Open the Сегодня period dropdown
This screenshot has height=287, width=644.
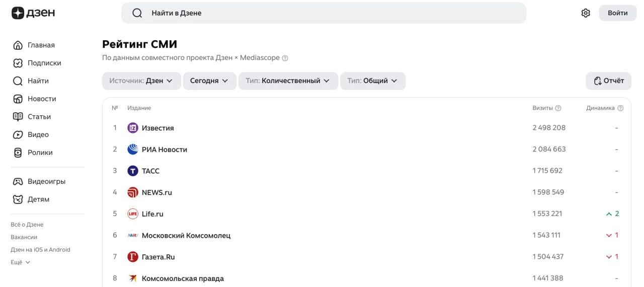pos(209,81)
